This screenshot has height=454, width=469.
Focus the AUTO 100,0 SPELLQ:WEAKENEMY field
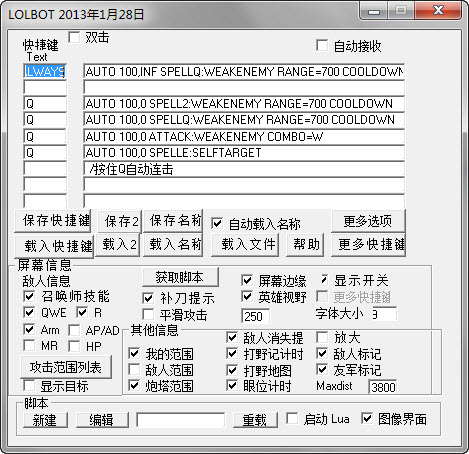pyautogui.click(x=244, y=120)
